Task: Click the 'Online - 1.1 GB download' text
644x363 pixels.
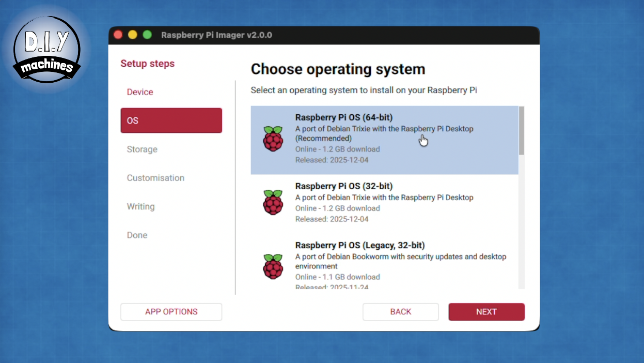Action: tap(338, 277)
